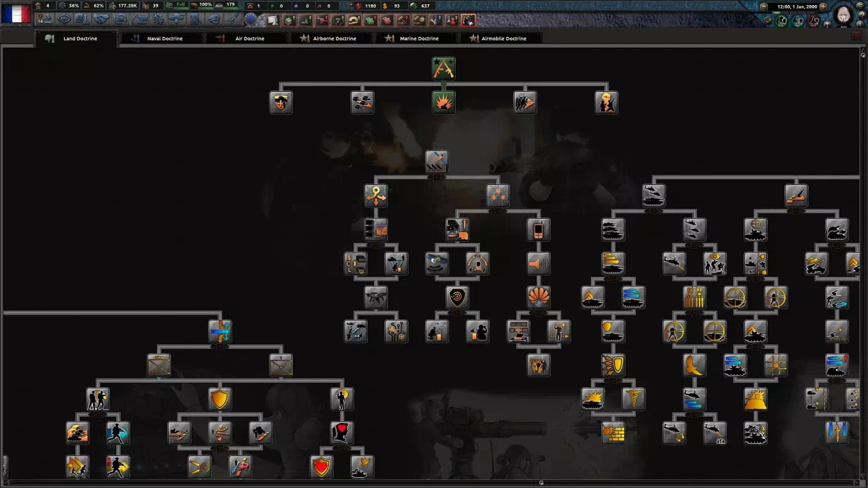This screenshot has width=868, height=488.
Task: Select the eagle doctrine icon
Action: [x=694, y=365]
